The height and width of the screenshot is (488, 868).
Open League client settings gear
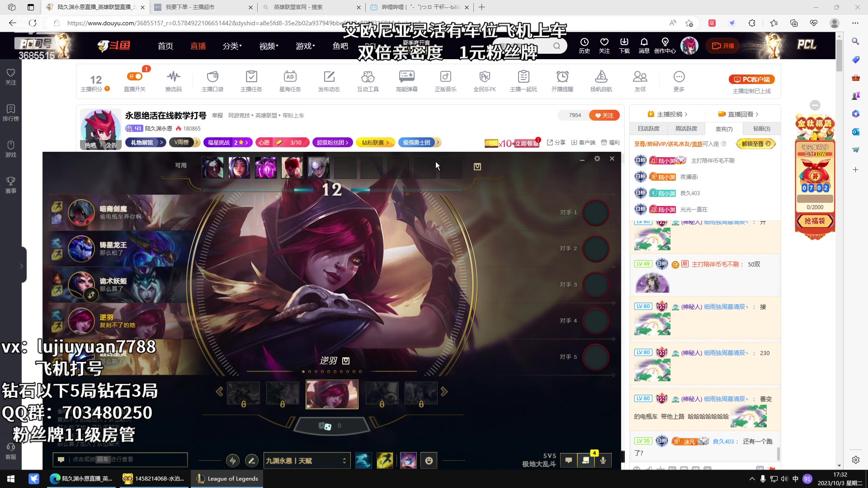pos(597,159)
